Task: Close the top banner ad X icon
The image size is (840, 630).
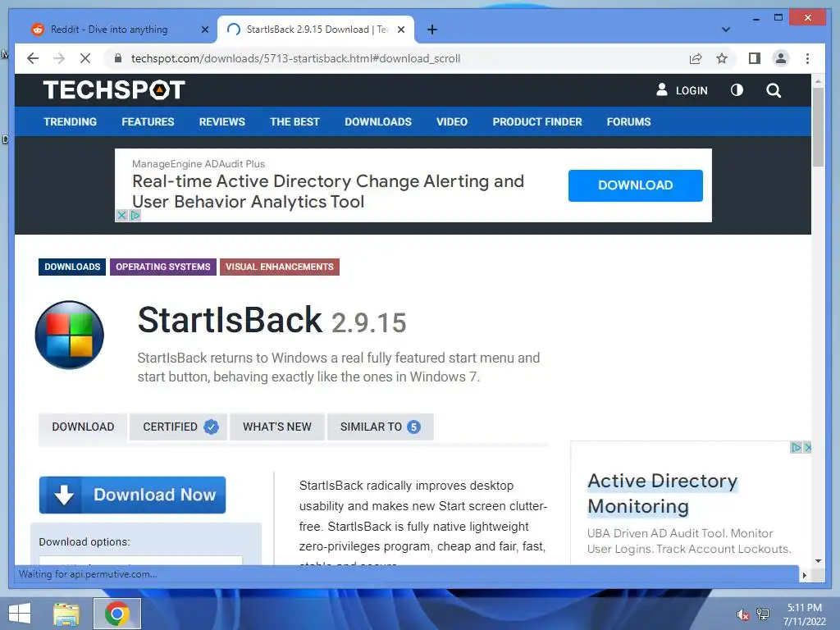Action: coord(121,216)
